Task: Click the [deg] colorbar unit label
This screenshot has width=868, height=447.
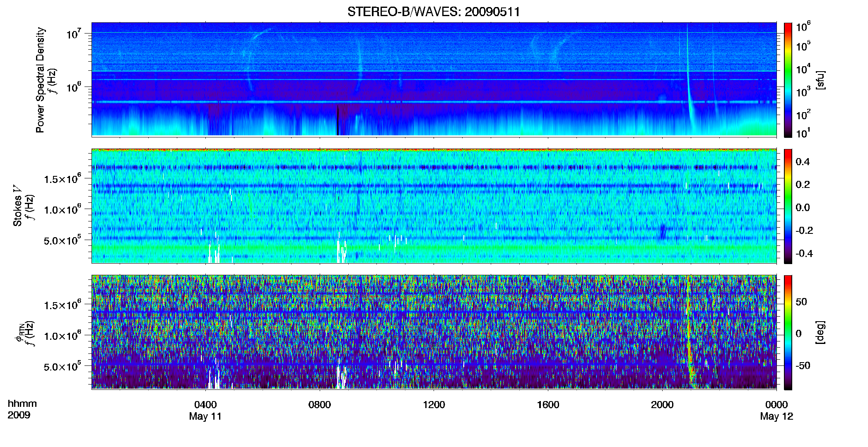Action: (x=820, y=332)
